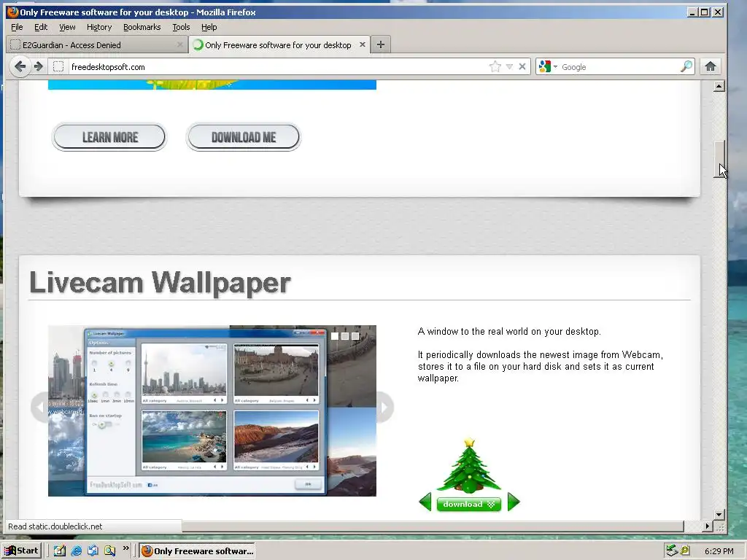Viewport: 747px width, 560px height.
Task: Open the Windows Start menu
Action: (21, 551)
